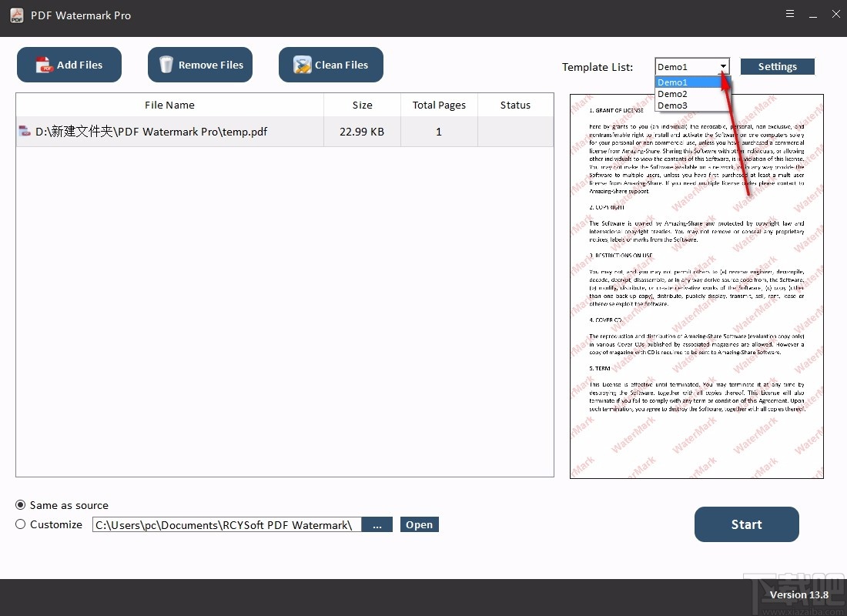Click the Remove Files button
This screenshot has width=847, height=616.
coord(200,65)
